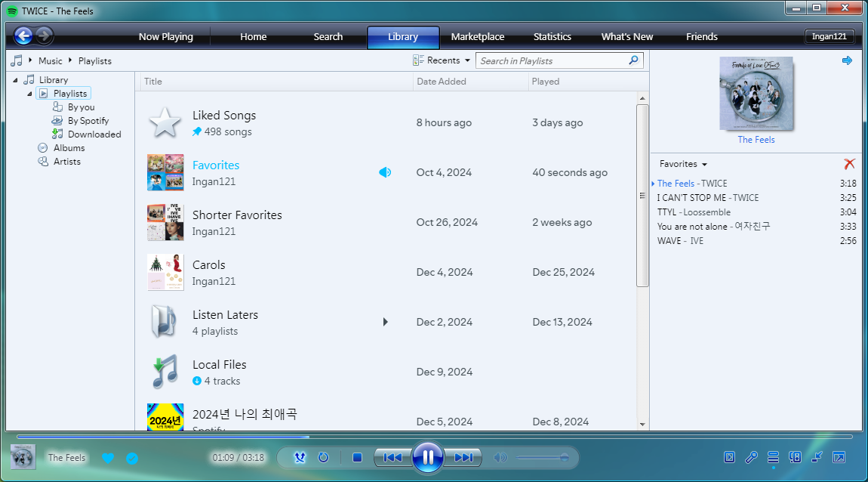The image size is (868, 482).
Task: Sort by the Title column
Action: pos(275,82)
